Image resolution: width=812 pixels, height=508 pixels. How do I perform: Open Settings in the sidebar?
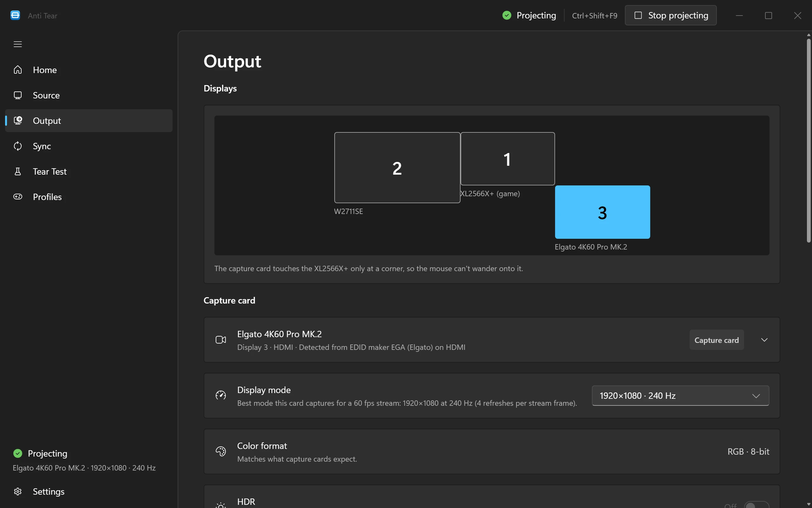89,491
